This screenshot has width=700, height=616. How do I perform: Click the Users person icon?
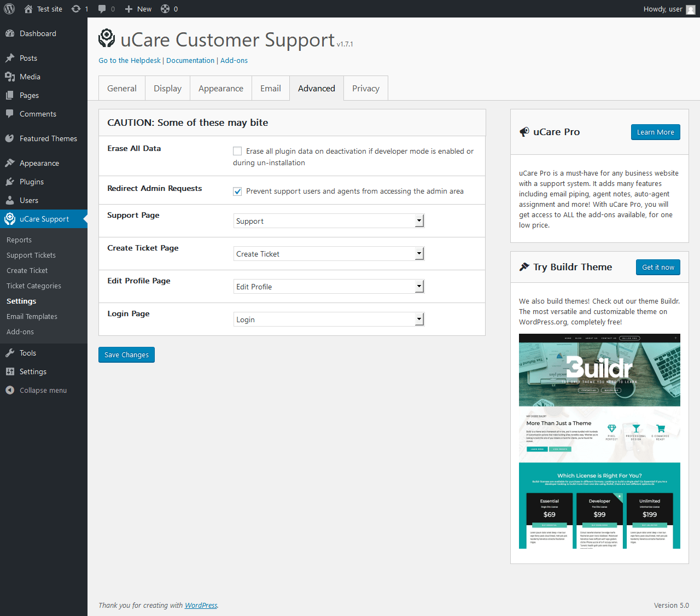click(x=10, y=200)
